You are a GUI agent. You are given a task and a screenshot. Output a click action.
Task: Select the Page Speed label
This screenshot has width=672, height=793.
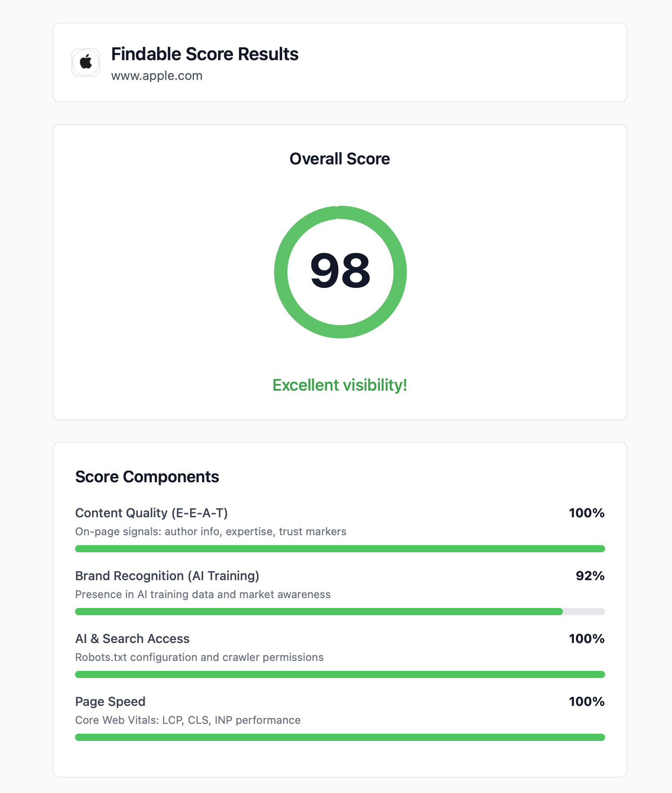tap(110, 701)
